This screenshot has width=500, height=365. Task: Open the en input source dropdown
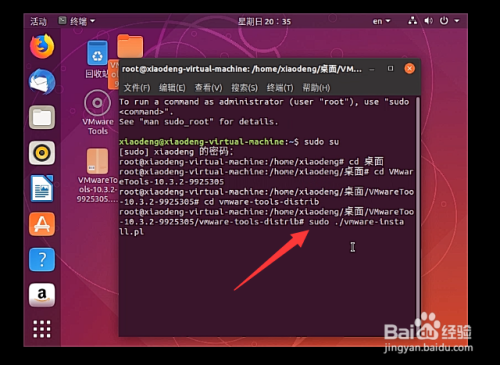point(381,21)
